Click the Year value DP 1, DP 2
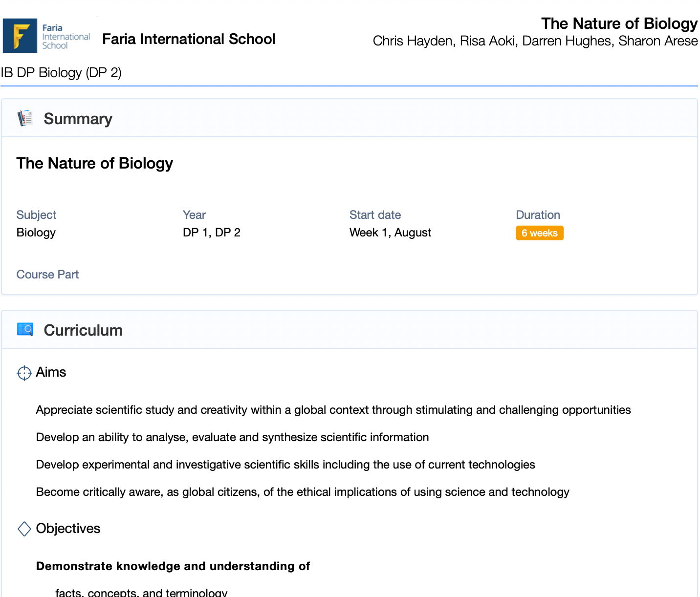This screenshot has height=597, width=700. point(211,233)
